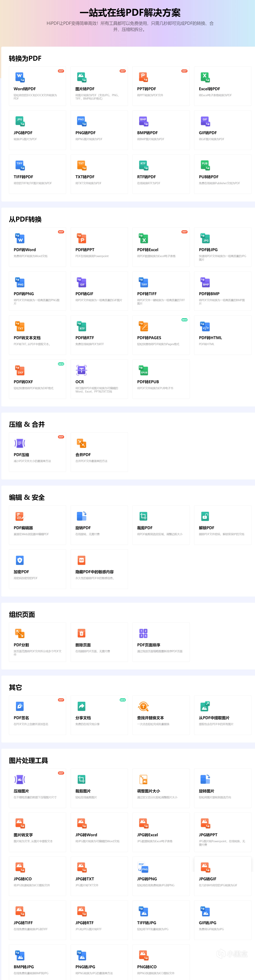Open the PDF转JPG icon
The width and height of the screenshot is (255, 980).
pos(205,238)
